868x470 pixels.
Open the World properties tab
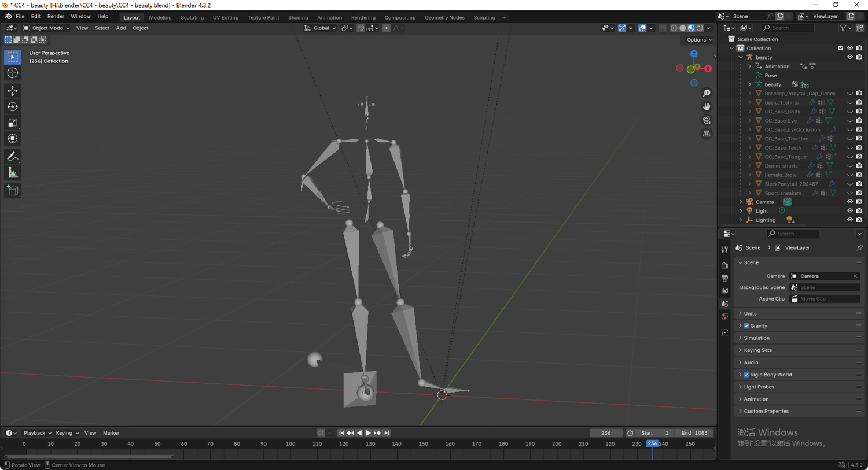point(724,316)
